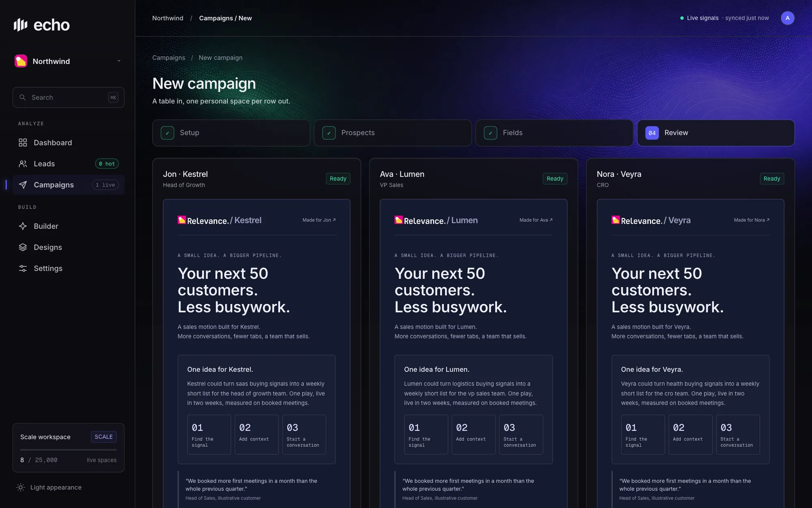Click the echo logo icon

[x=20, y=25]
